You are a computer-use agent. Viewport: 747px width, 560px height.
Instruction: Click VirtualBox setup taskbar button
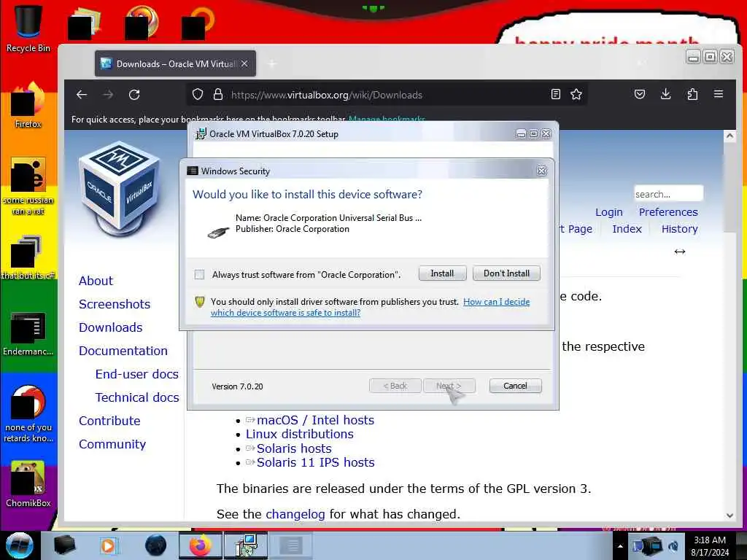point(246,545)
